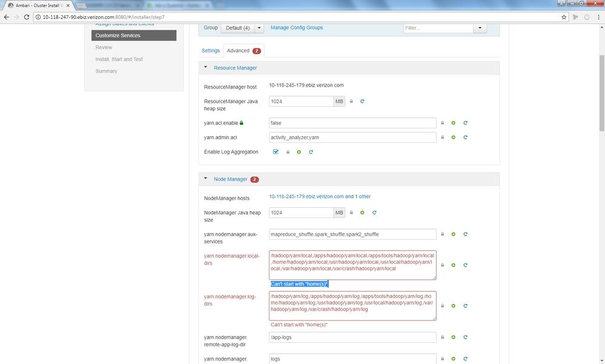Override Enable Log Aggregation with plus icon
Image resolution: width=605 pixels, height=364 pixels.
(x=299, y=152)
